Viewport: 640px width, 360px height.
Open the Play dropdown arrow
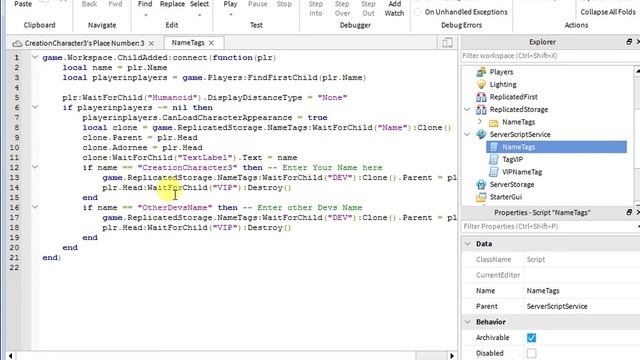click(231, 15)
